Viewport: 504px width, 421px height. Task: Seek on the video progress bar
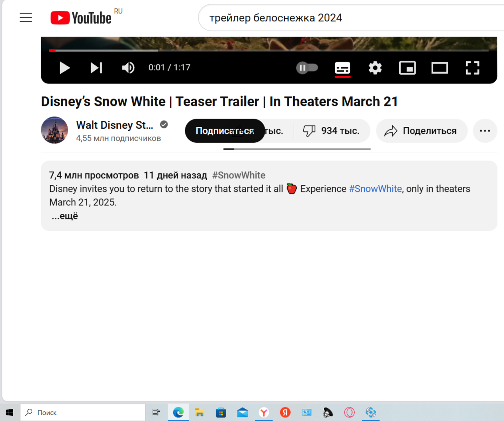tap(269, 51)
